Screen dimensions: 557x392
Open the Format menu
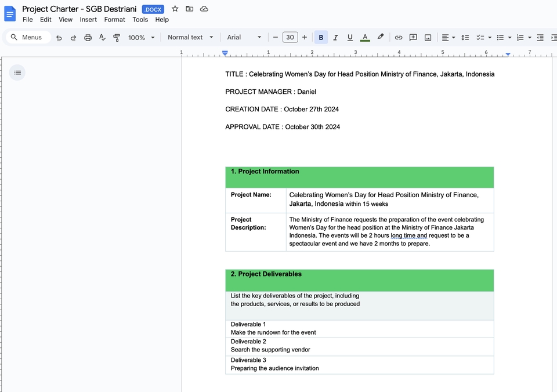tap(114, 20)
